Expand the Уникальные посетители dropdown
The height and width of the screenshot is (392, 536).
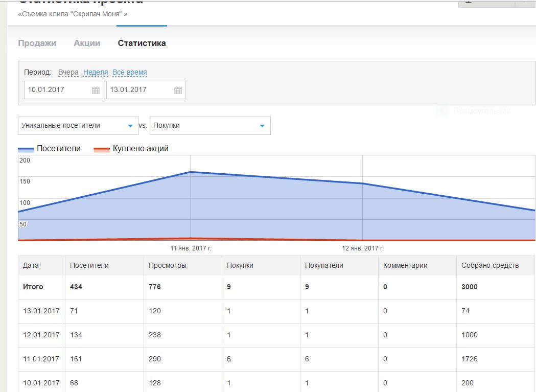[x=129, y=126]
